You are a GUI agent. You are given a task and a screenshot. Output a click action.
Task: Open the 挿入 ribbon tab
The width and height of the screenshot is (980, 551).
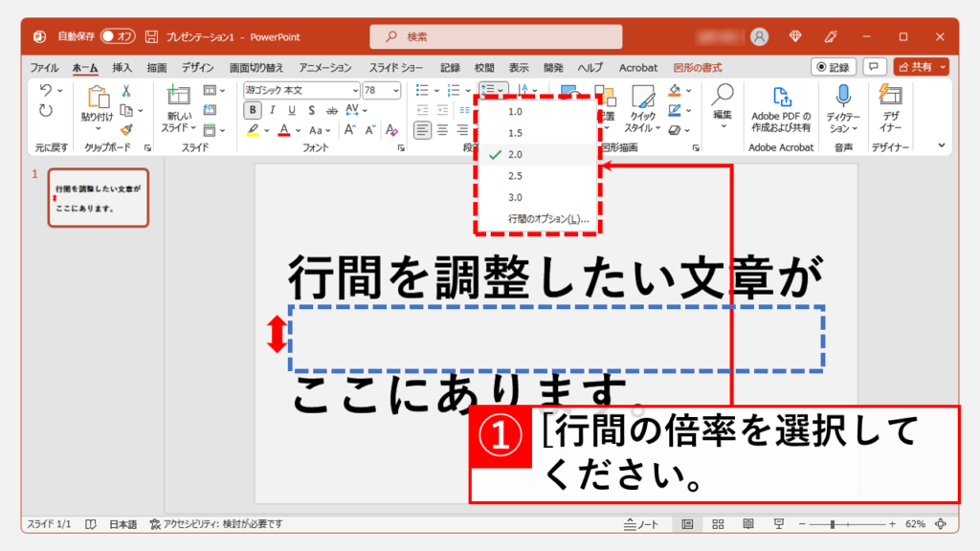(x=122, y=68)
